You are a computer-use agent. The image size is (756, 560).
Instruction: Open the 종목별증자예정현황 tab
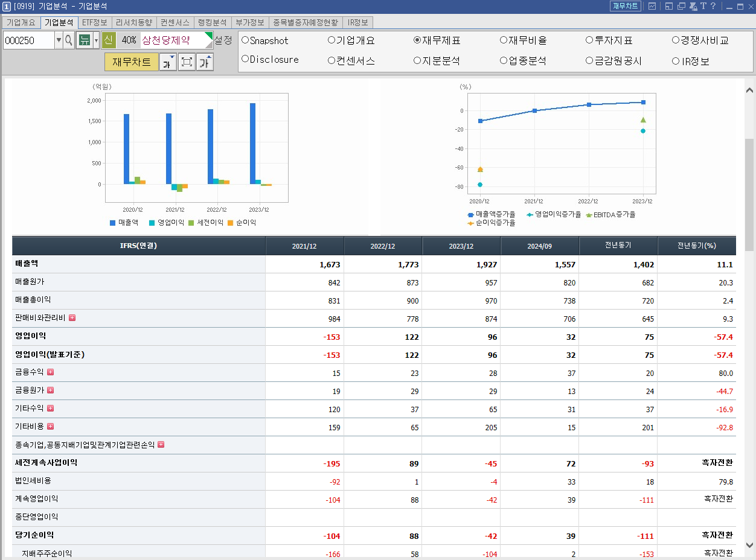point(306,22)
